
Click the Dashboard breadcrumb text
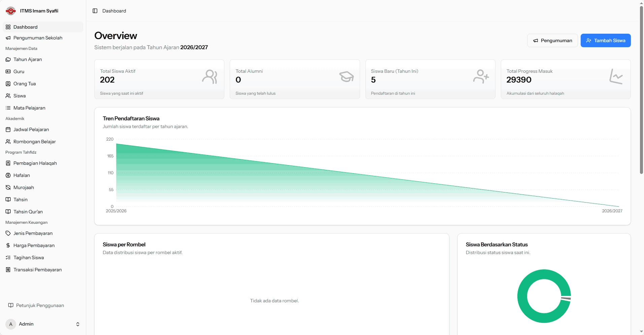114,11
